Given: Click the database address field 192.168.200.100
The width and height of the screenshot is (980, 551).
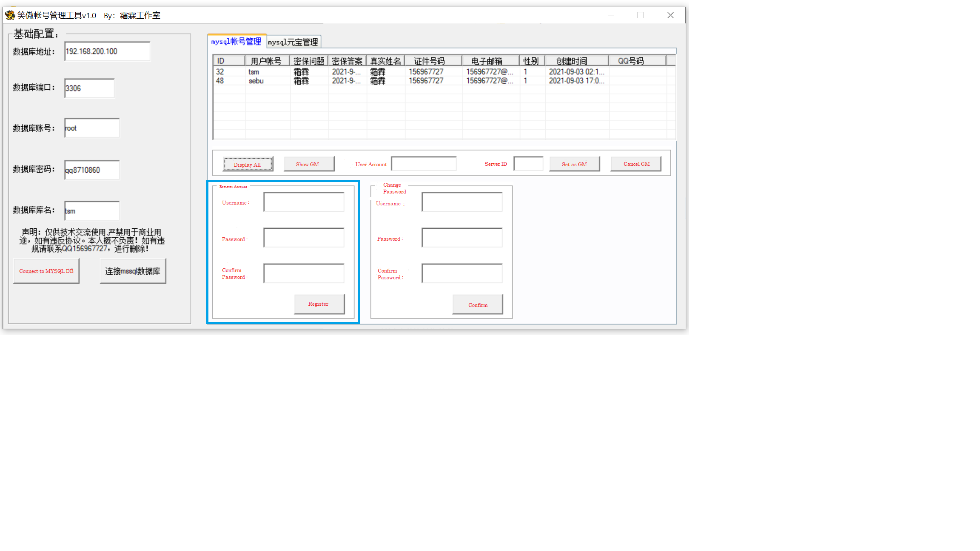Looking at the screenshot, I should point(107,51).
